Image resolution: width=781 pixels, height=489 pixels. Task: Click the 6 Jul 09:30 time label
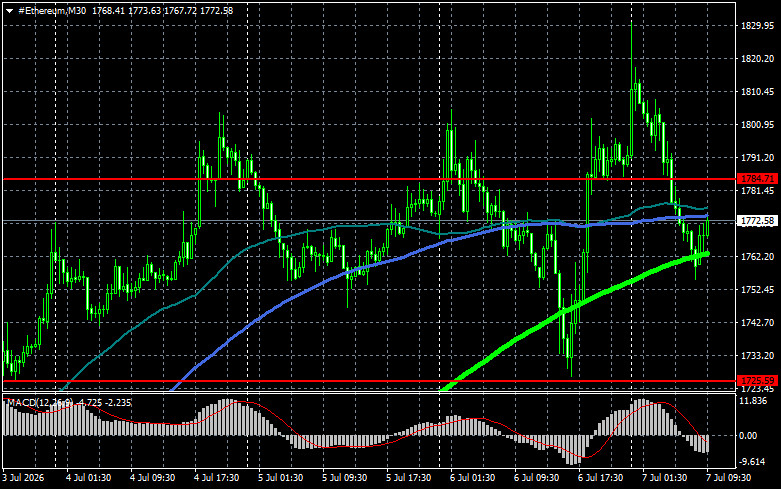click(537, 478)
